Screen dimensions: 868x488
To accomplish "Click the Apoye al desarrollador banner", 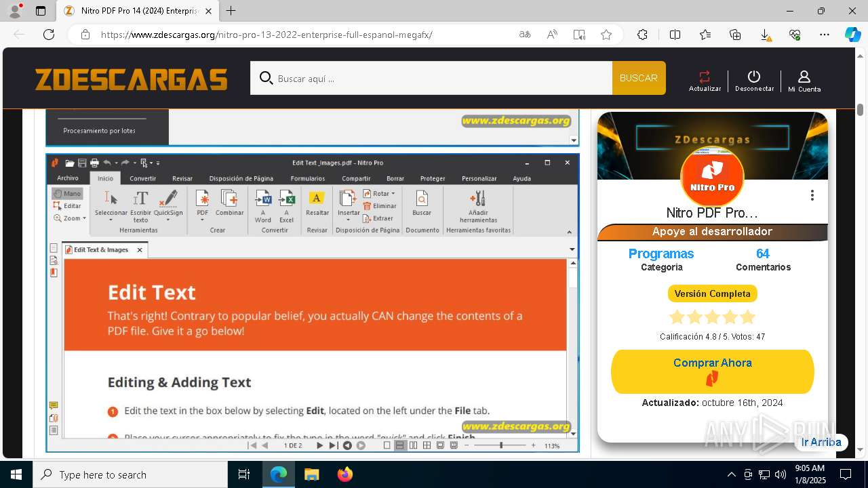I will pos(712,232).
